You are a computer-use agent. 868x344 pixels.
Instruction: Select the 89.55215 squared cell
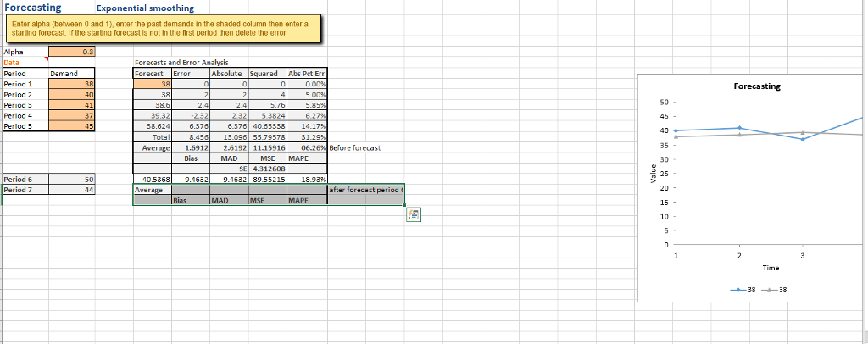point(267,179)
